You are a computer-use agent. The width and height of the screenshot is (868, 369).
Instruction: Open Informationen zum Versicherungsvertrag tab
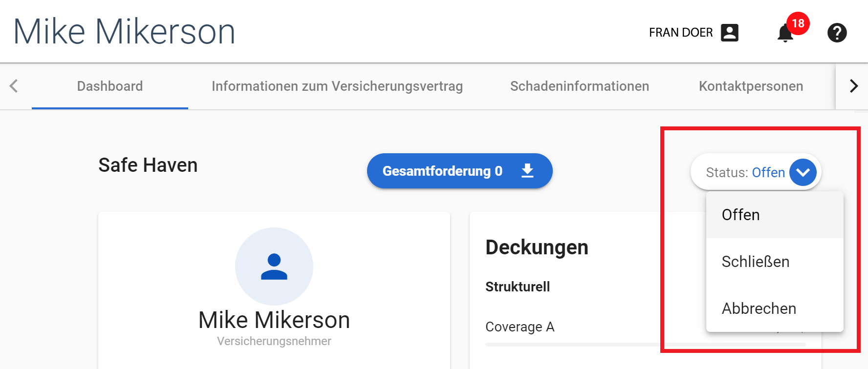click(337, 86)
